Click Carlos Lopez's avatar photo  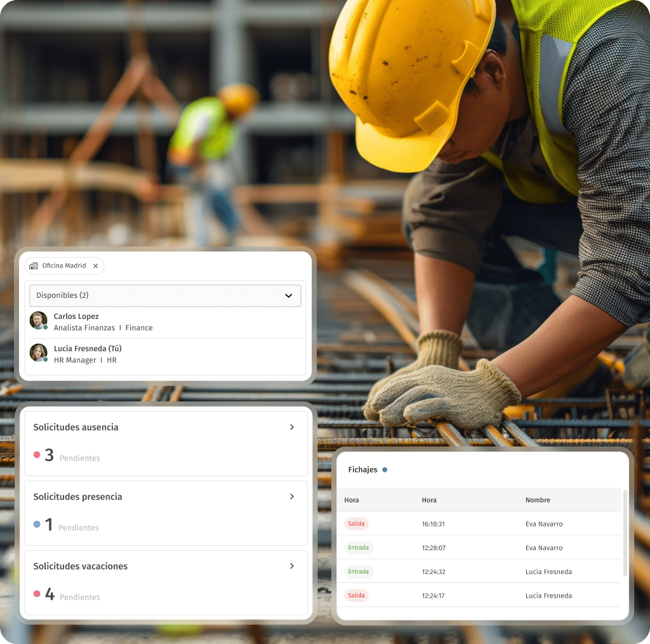(38, 320)
